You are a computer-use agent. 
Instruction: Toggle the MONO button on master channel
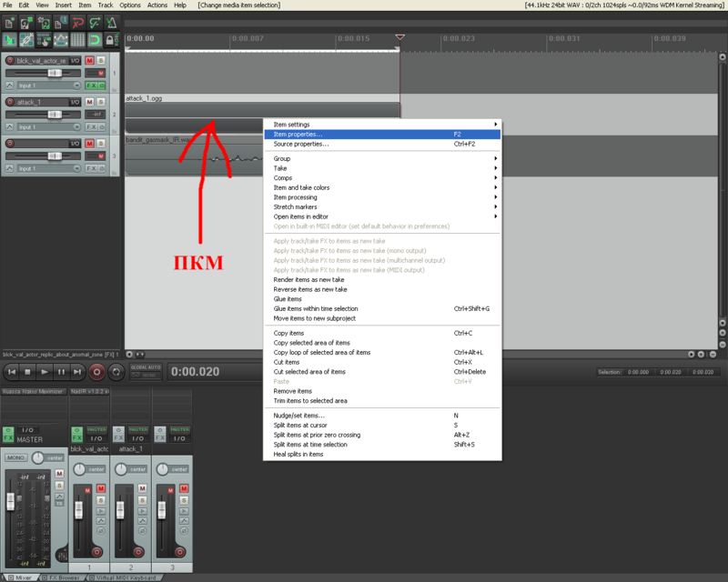click(16, 457)
